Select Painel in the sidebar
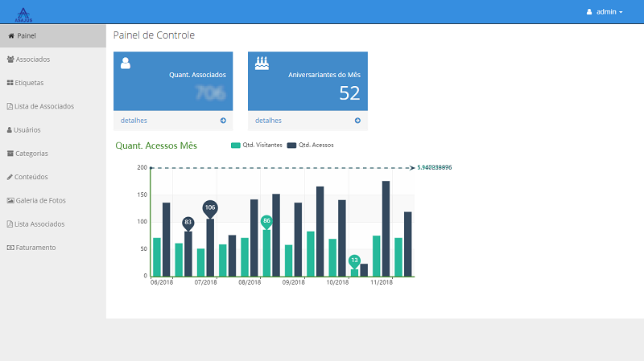Viewport: 644px width, 361px height. (53, 35)
